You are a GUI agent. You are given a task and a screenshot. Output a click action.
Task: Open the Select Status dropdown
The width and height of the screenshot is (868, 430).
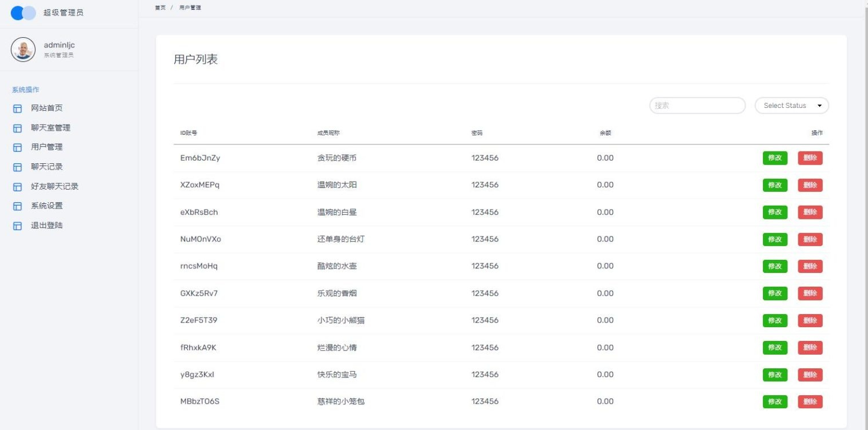[791, 106]
